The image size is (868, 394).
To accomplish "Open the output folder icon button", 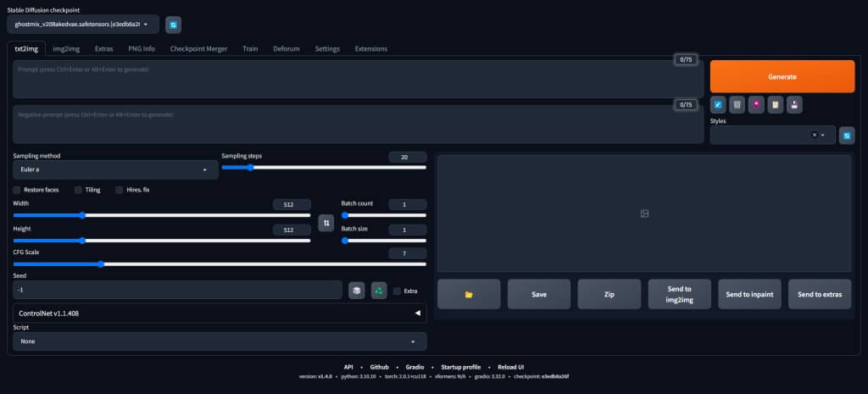I will [x=468, y=294].
